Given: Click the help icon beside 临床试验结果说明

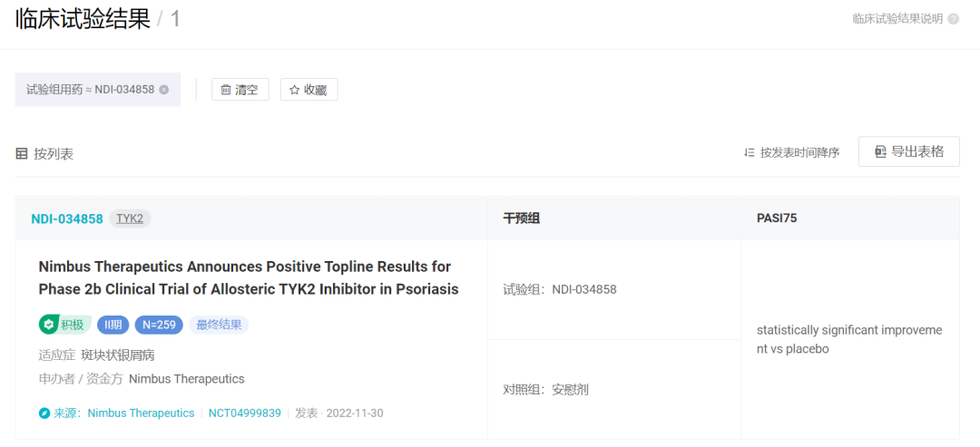Looking at the screenshot, I should (953, 18).
